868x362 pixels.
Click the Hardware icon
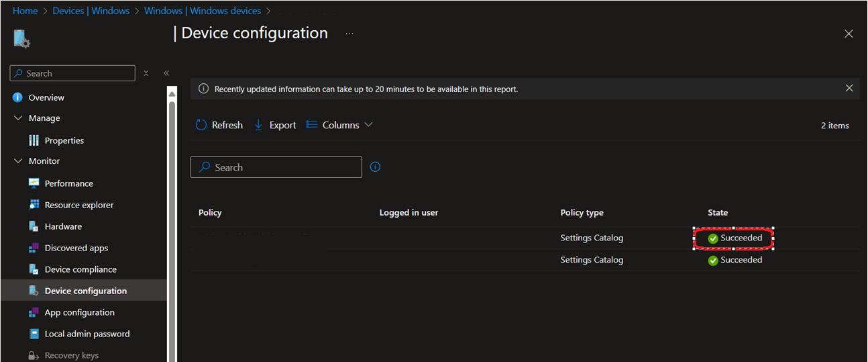[x=34, y=226]
